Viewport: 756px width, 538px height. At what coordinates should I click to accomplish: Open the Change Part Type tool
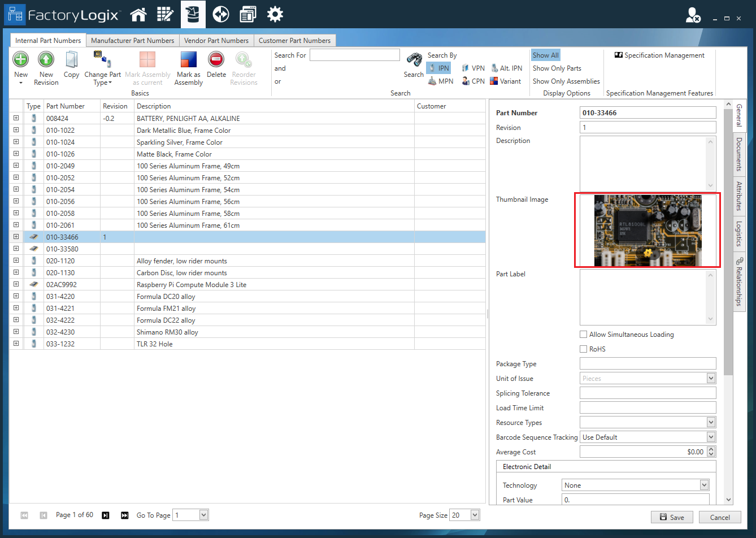click(x=102, y=68)
